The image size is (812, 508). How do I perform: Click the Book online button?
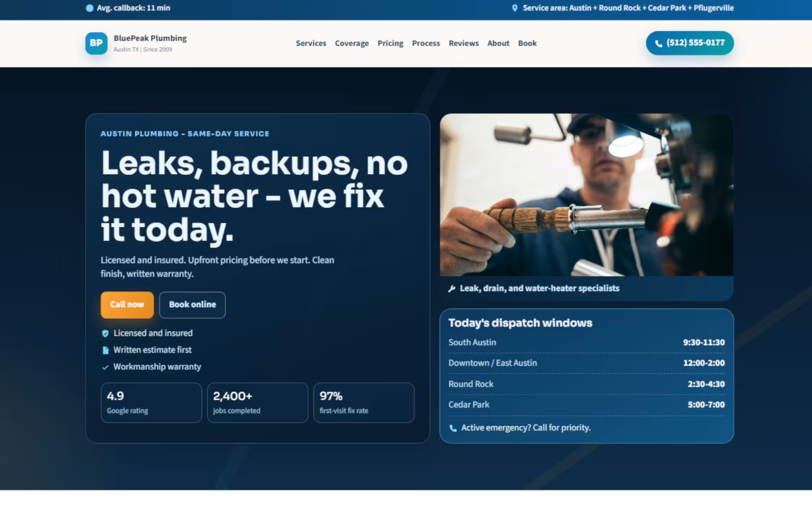[192, 305]
